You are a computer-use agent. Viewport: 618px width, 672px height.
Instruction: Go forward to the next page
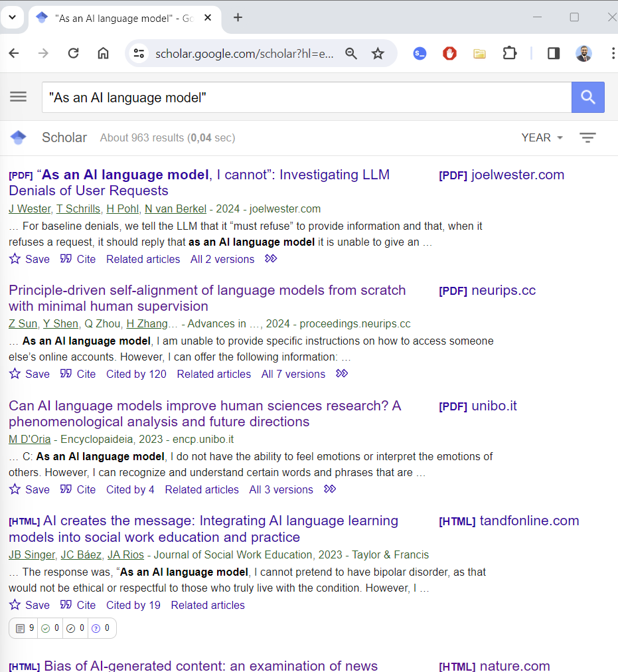pyautogui.click(x=43, y=53)
